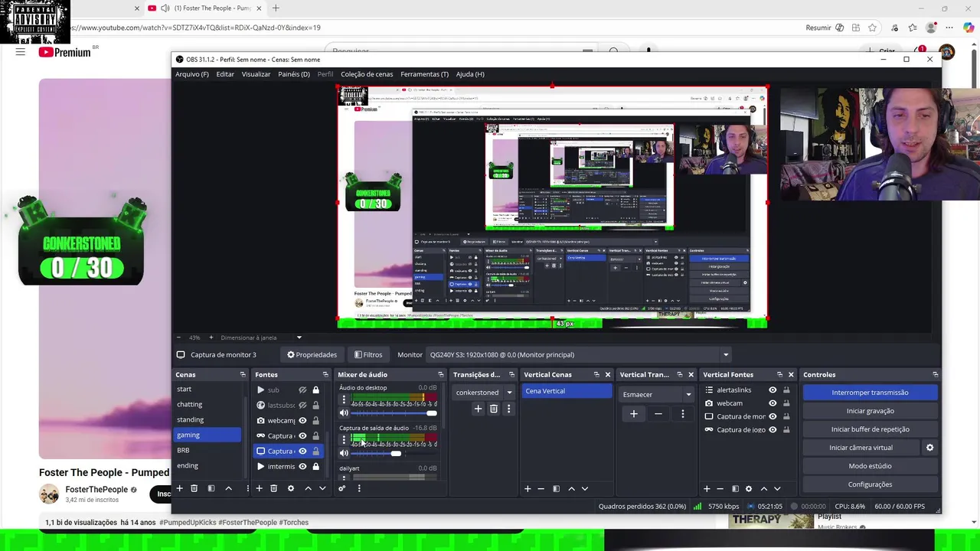This screenshot has width=980, height=551.
Task: Adjust Captura de saída de áudio volume slider
Action: (394, 454)
